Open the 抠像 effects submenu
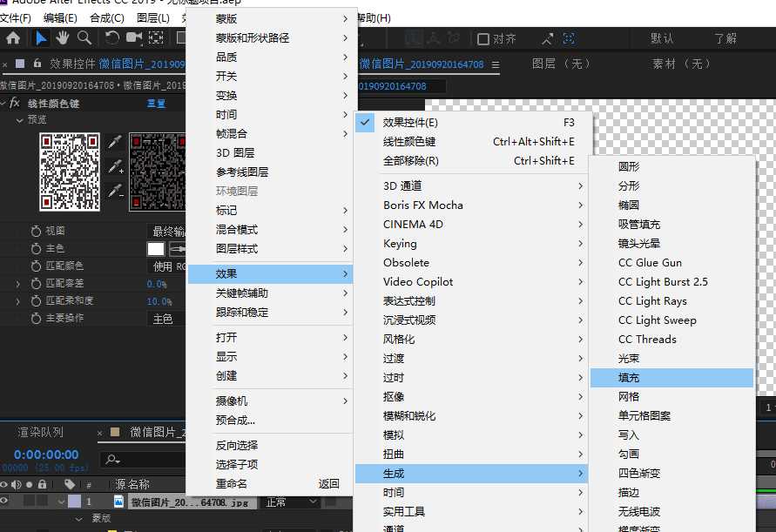 click(472, 397)
